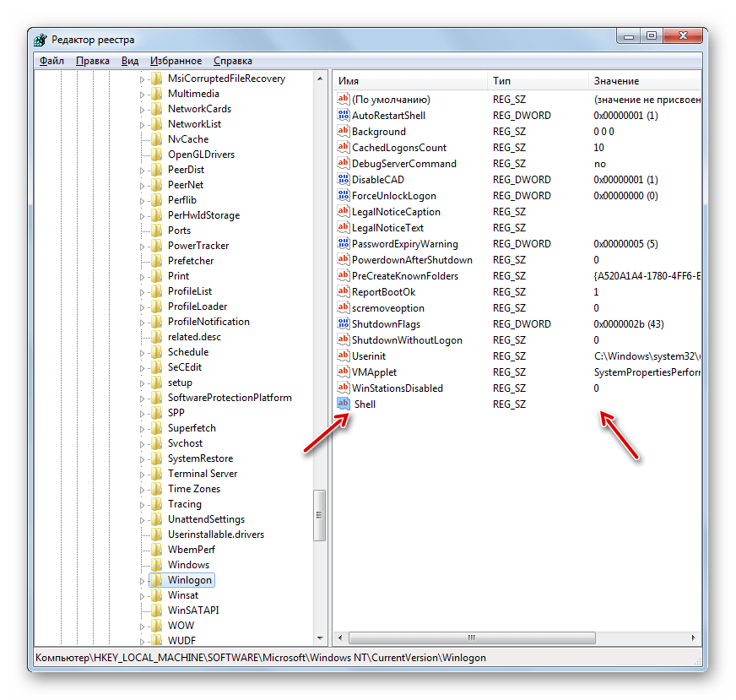Expand the Print key

[x=143, y=277]
